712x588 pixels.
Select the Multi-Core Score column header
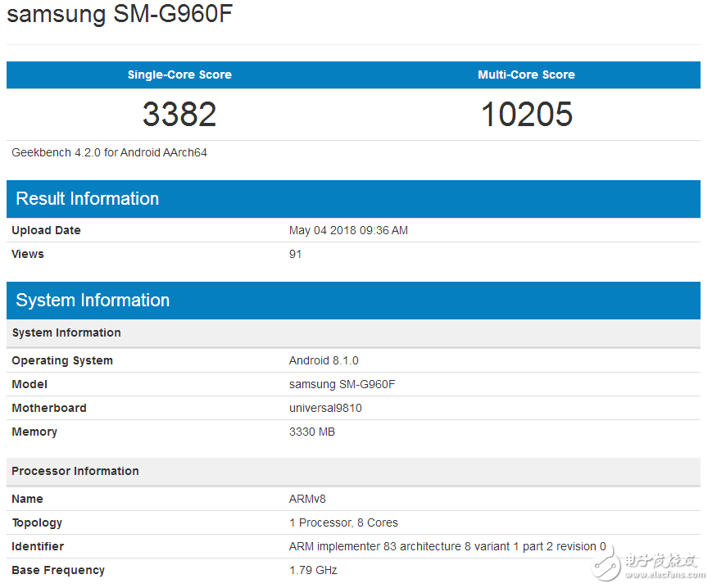(x=526, y=75)
